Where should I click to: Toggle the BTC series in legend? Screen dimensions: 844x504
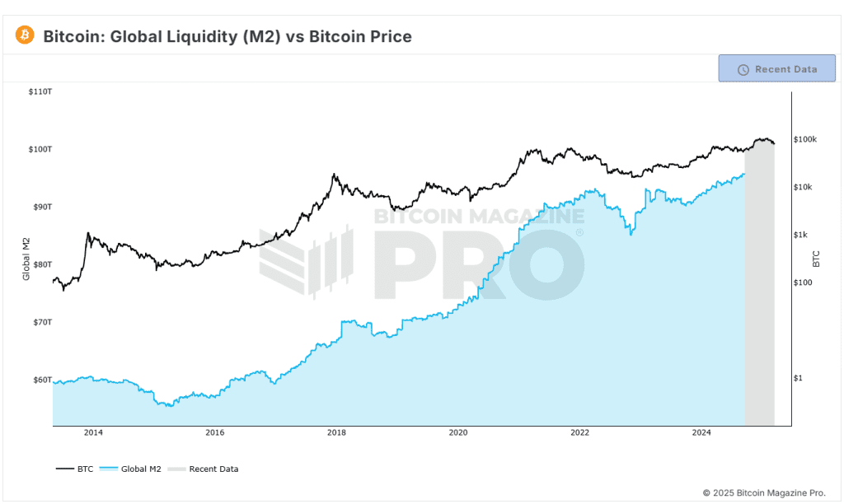point(74,469)
